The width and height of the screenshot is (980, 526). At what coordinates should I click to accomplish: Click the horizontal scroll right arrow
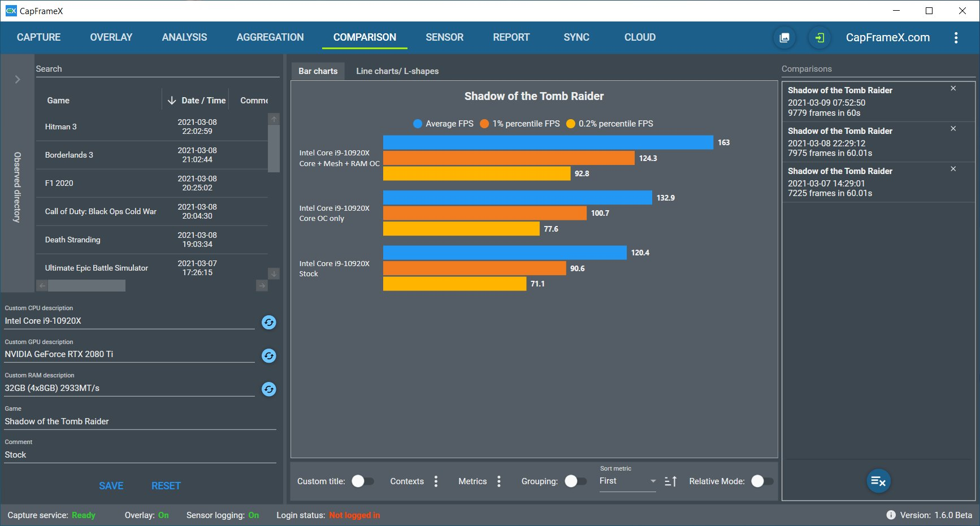tap(262, 286)
